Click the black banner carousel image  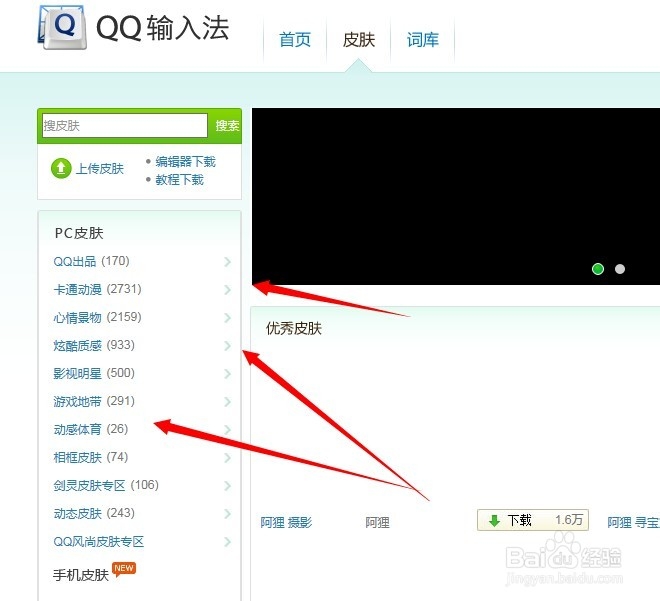[x=455, y=196]
